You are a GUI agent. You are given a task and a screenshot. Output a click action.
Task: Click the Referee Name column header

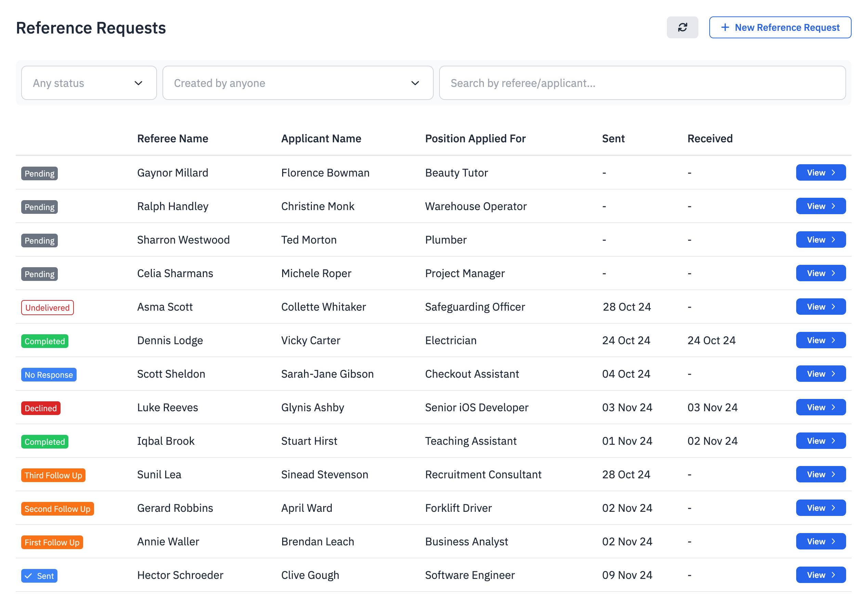[x=172, y=139]
